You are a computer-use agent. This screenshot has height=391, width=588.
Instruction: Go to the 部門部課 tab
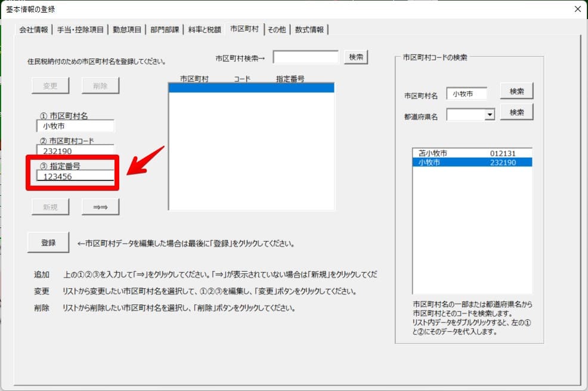(x=165, y=29)
